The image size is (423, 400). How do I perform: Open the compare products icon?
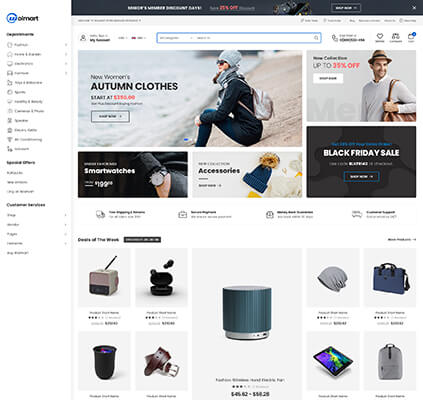point(395,36)
